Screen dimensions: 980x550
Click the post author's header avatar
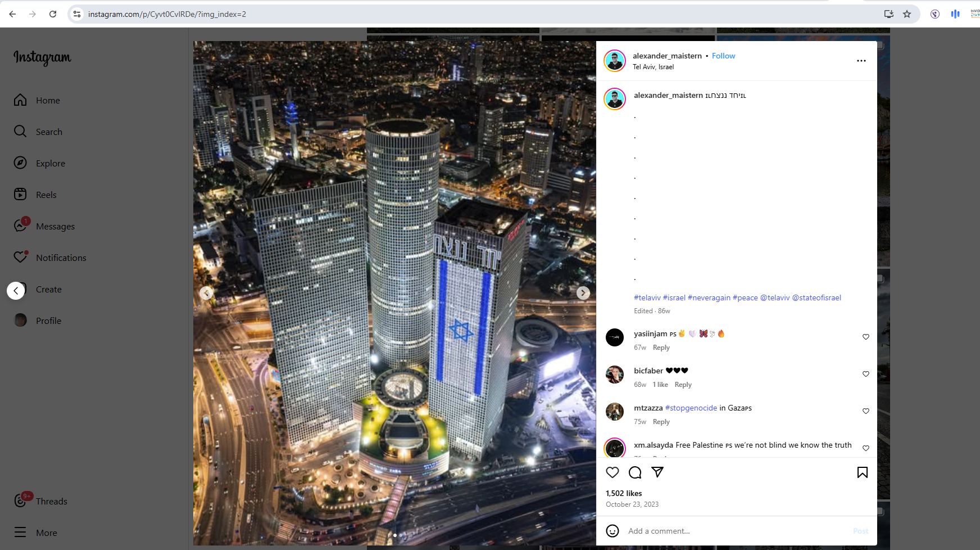615,61
